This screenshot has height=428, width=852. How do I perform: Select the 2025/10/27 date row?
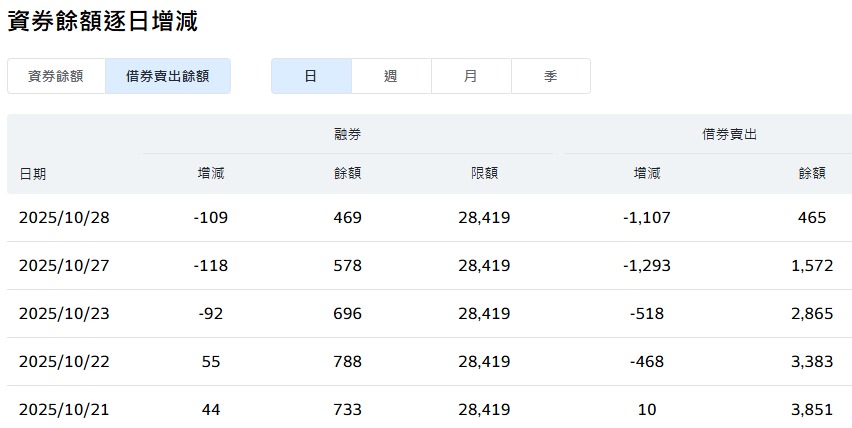click(429, 266)
